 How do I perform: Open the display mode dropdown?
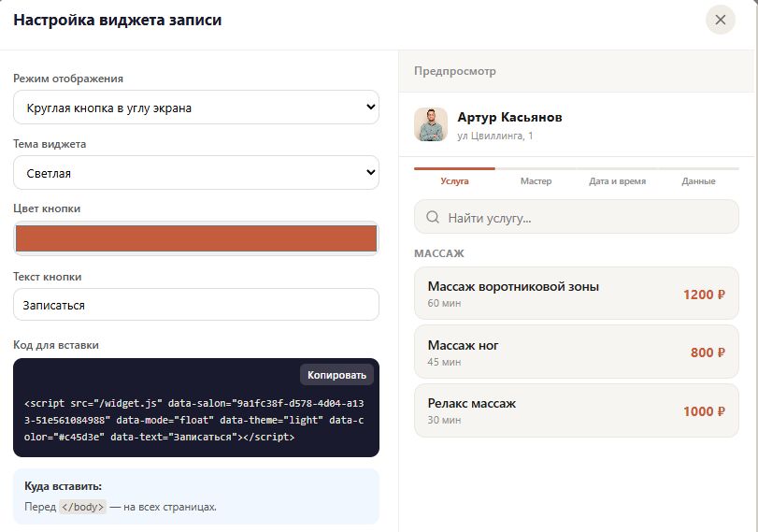195,108
